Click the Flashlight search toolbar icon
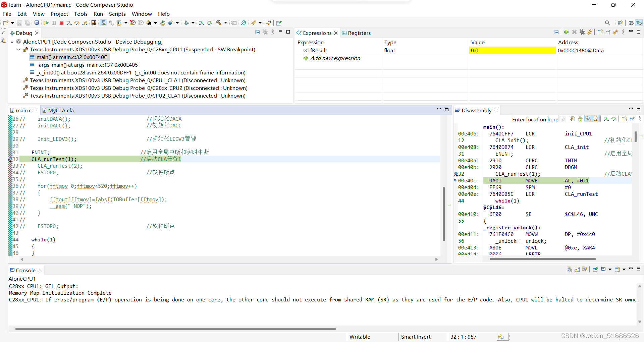 tap(253, 23)
